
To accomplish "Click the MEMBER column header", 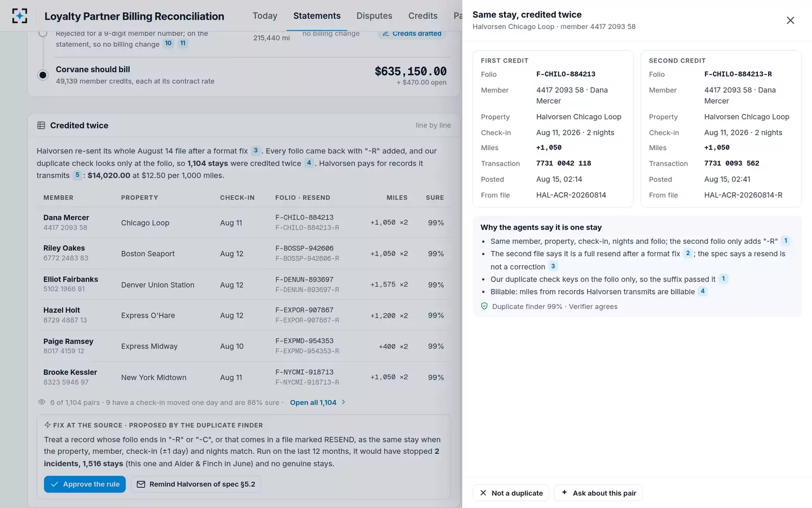I will [59, 198].
